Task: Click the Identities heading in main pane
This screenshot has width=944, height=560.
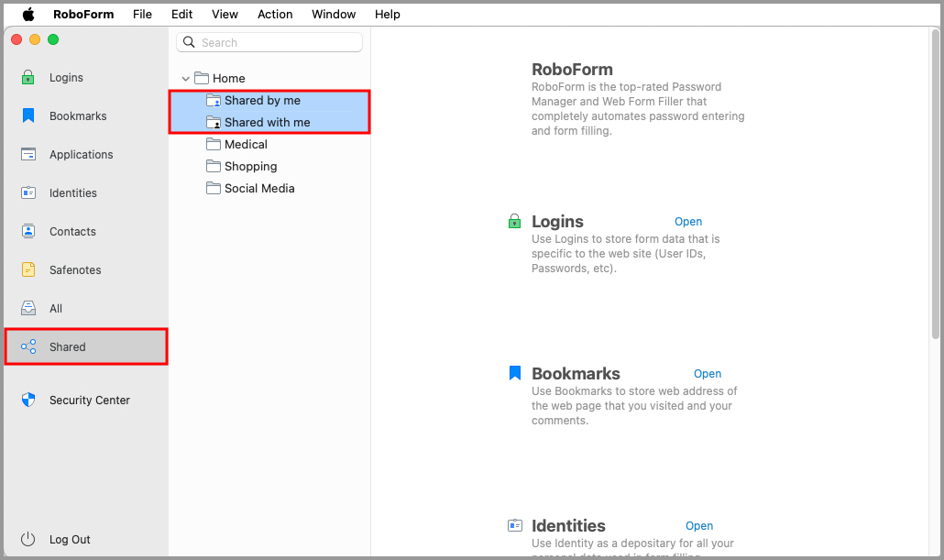Action: click(568, 526)
